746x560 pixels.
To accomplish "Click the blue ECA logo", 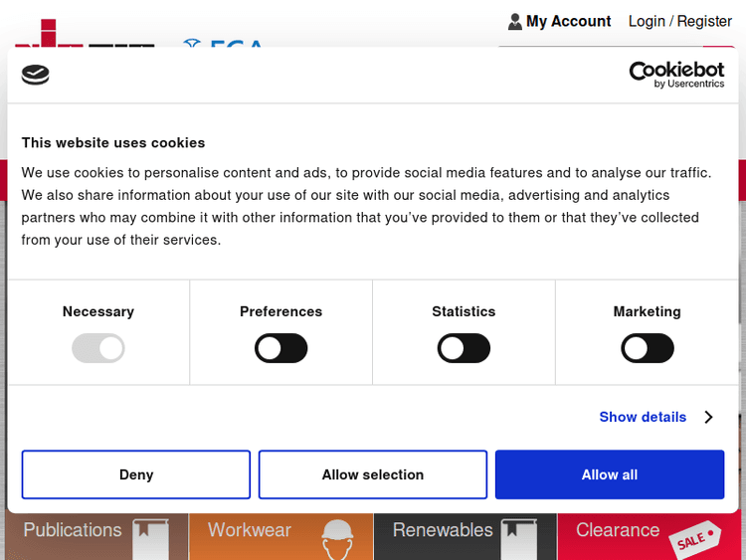I will click(224, 45).
